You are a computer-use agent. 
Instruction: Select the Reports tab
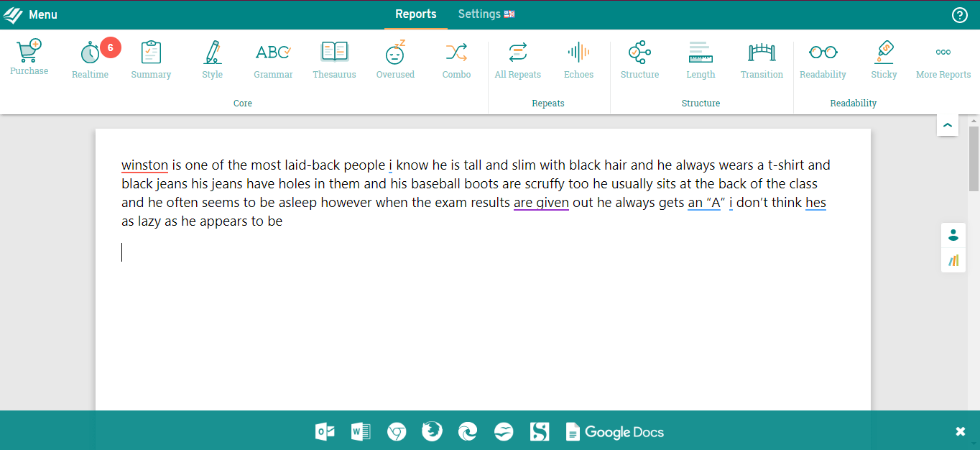click(415, 14)
